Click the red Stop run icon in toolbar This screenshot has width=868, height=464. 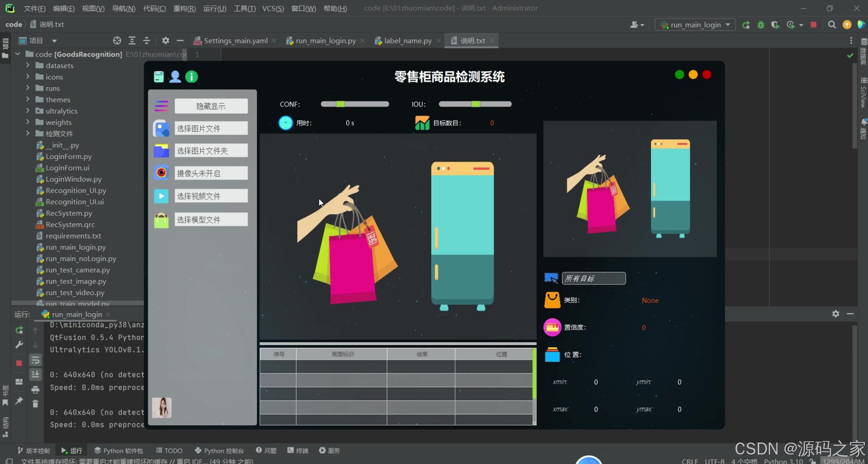[x=813, y=25]
